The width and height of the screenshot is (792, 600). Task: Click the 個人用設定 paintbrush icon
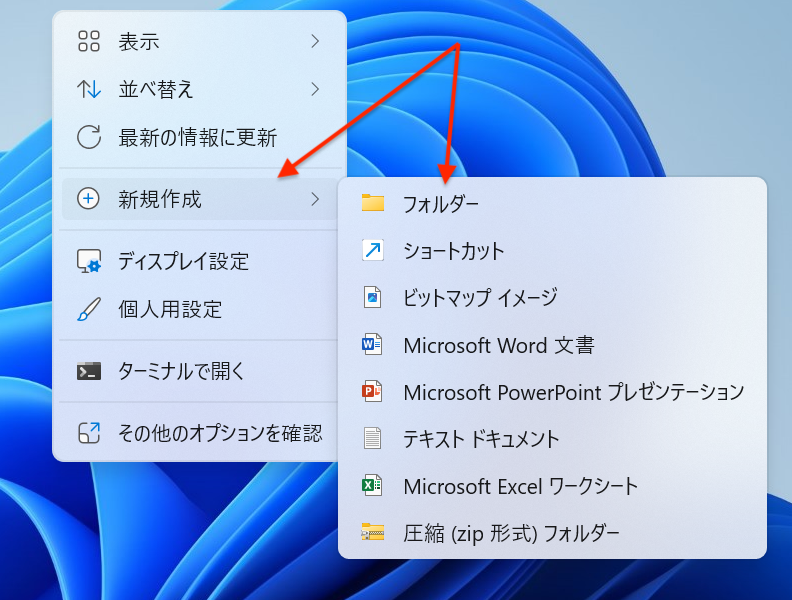(x=89, y=309)
